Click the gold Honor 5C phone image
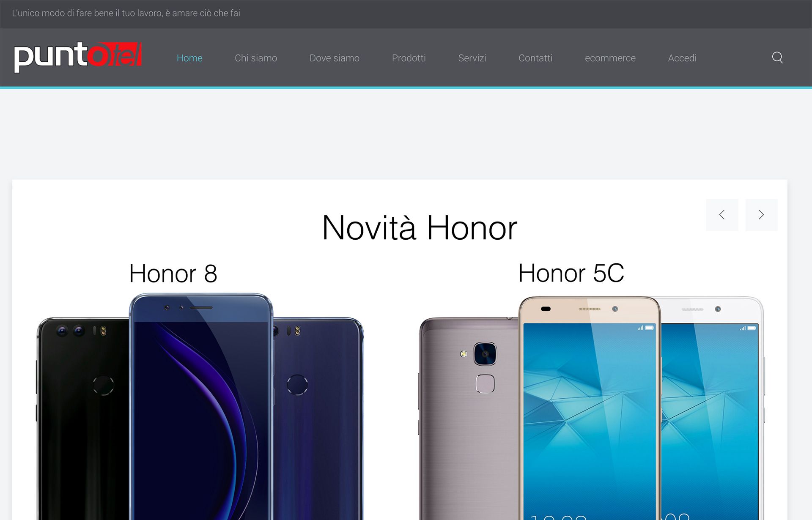 [x=590, y=408]
